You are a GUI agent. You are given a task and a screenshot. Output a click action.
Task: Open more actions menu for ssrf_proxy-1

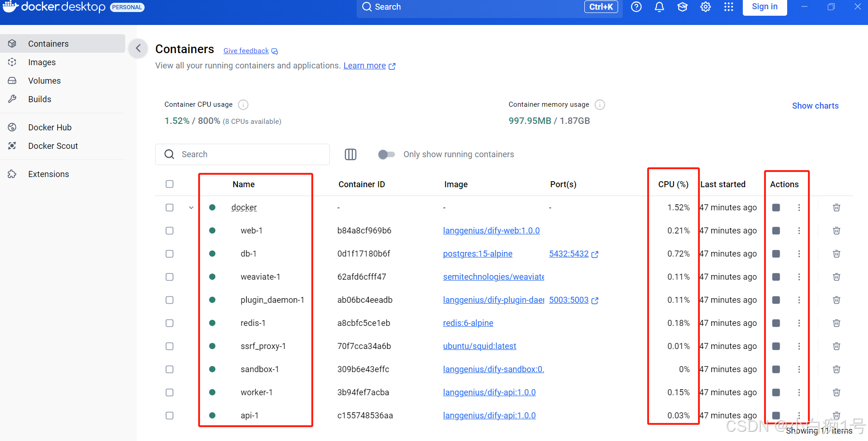pyautogui.click(x=799, y=346)
